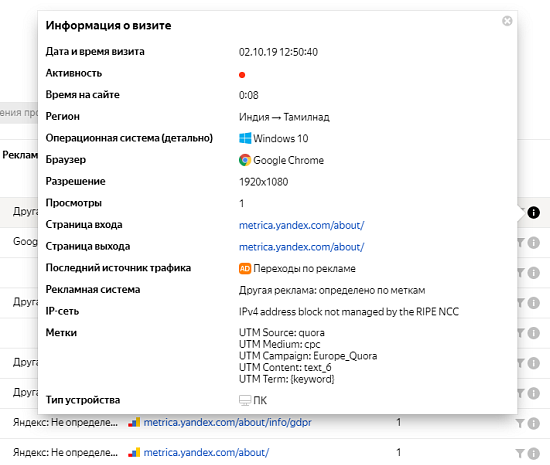The image size is (550, 465).
Task: Open the info icon in the last table row
Action: tap(534, 453)
